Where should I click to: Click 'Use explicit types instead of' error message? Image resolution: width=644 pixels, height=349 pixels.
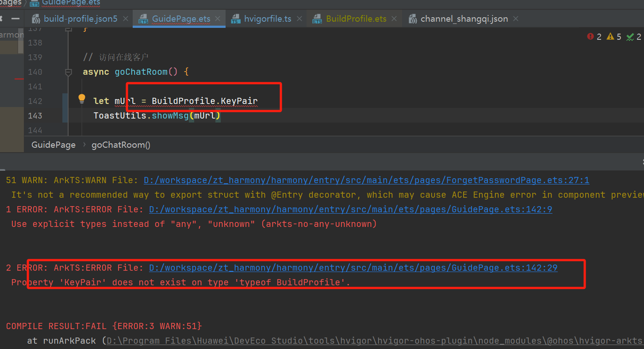194,224
